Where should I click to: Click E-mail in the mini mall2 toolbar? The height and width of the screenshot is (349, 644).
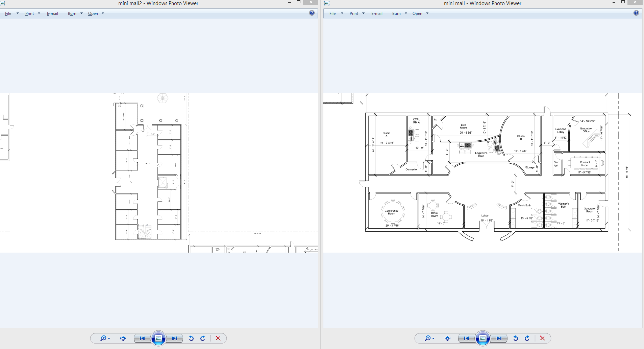(x=52, y=13)
